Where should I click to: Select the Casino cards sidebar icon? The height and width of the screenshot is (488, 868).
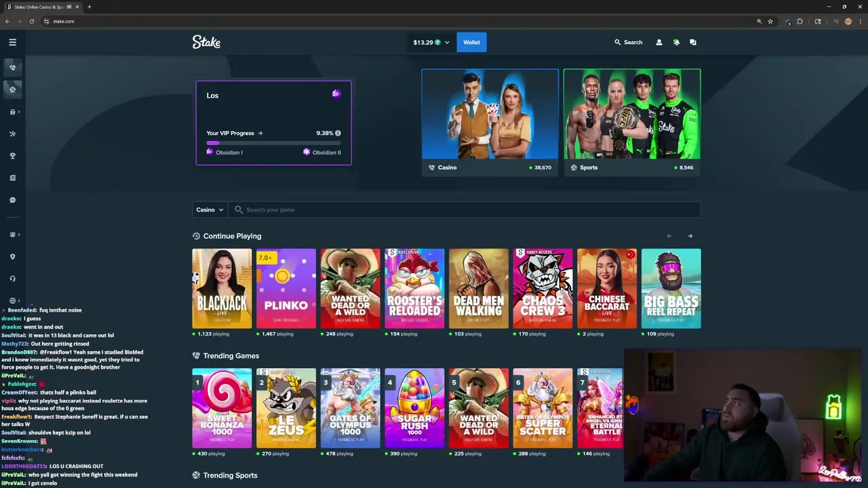click(12, 67)
